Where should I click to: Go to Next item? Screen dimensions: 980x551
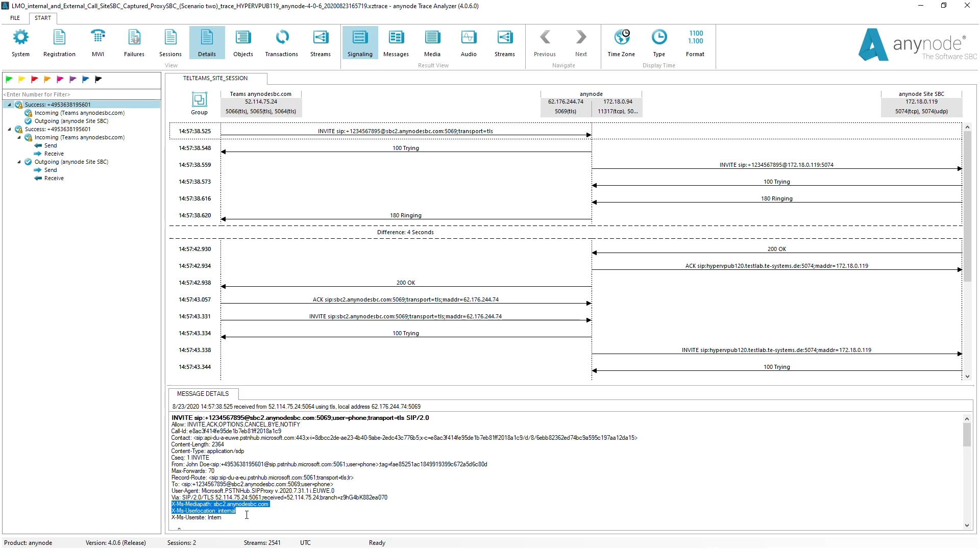tap(581, 43)
